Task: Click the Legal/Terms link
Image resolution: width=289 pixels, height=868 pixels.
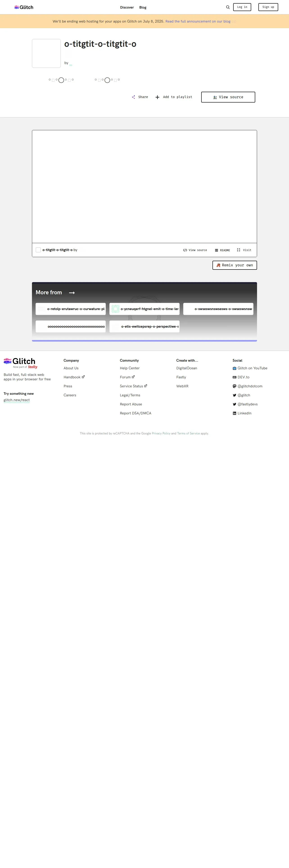Action: click(130, 395)
